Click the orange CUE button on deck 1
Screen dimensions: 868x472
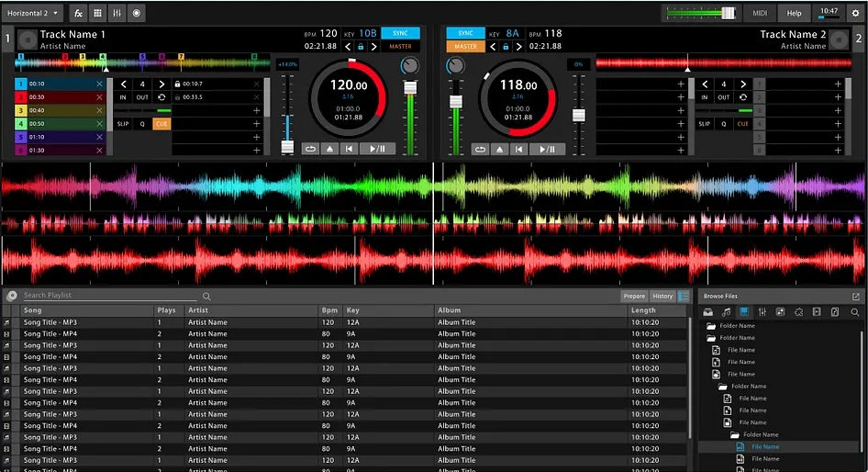click(x=161, y=124)
